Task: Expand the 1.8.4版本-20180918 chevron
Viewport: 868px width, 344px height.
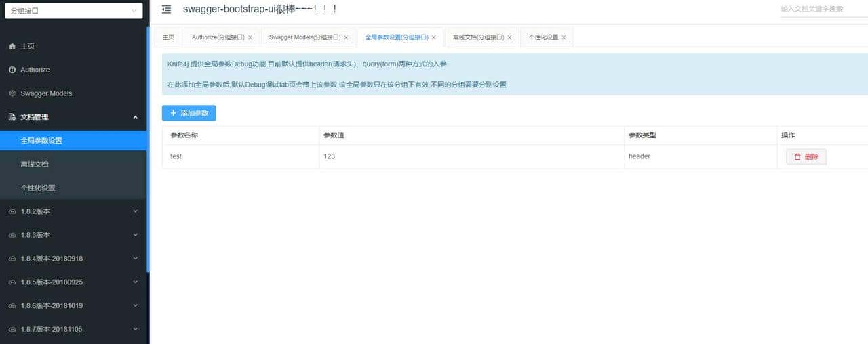Action: 135,259
